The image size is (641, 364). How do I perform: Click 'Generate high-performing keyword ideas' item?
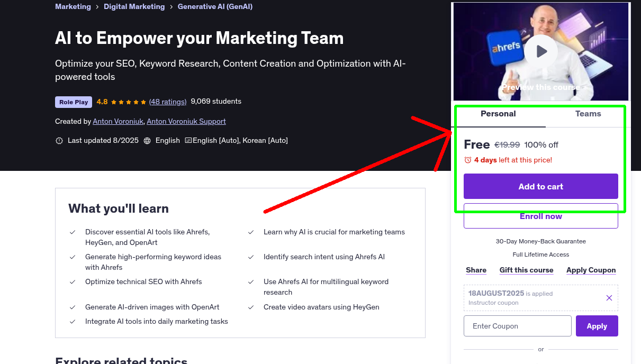coord(154,262)
